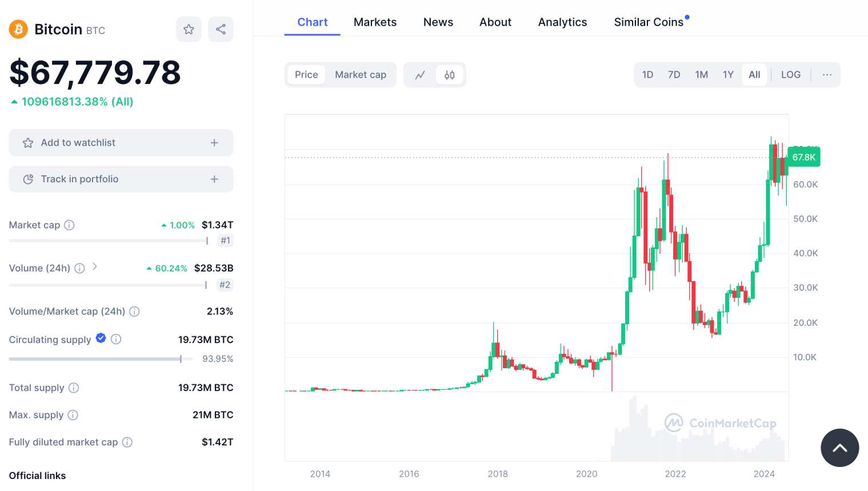
Task: Switch to candlestick chart icon
Action: click(450, 75)
